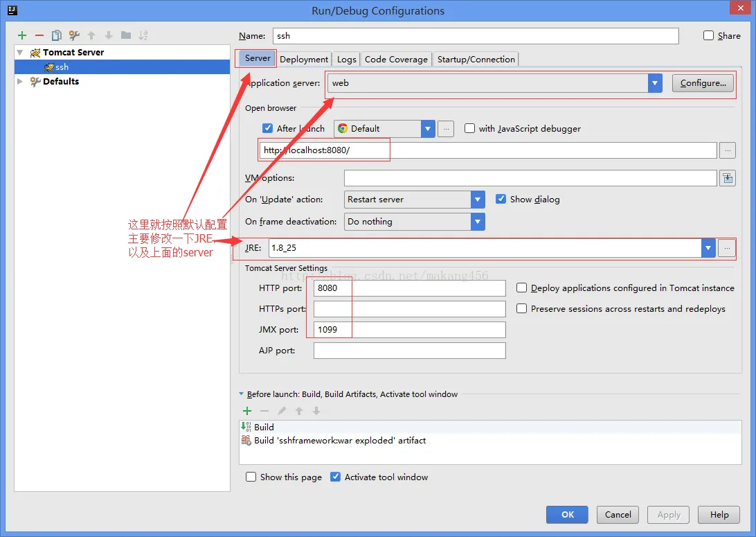Enable Deploy applications configured in Tomcat instance
The image size is (756, 537).
pos(521,288)
